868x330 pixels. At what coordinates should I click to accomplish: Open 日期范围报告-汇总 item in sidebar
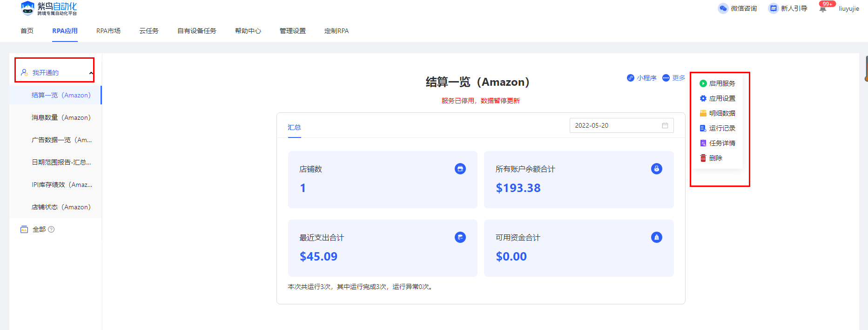coord(55,162)
